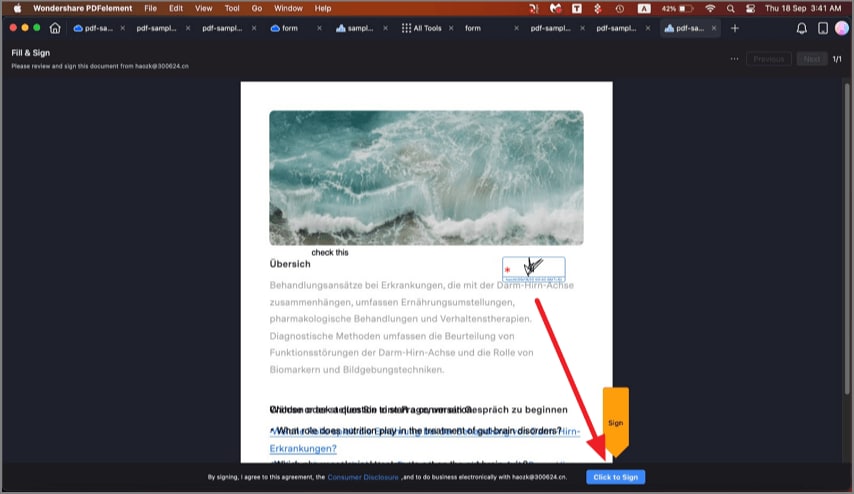Open the Window menu
This screenshot has width=854, height=494.
(288, 8)
